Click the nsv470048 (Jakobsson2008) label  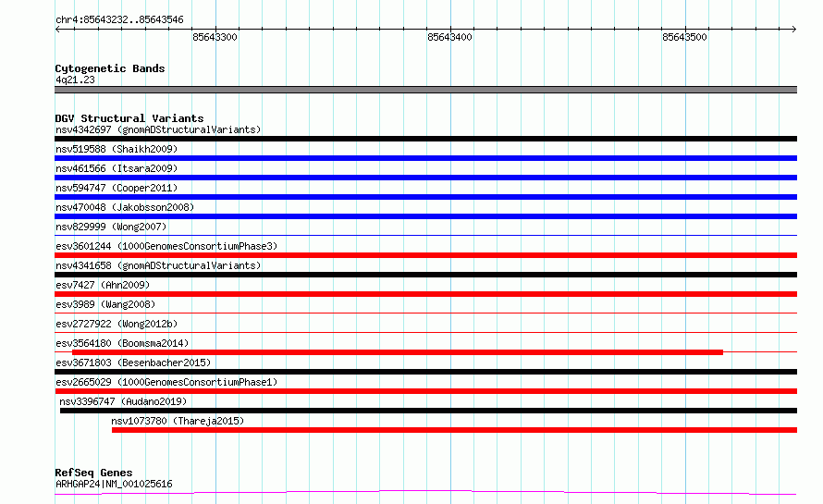coord(125,207)
